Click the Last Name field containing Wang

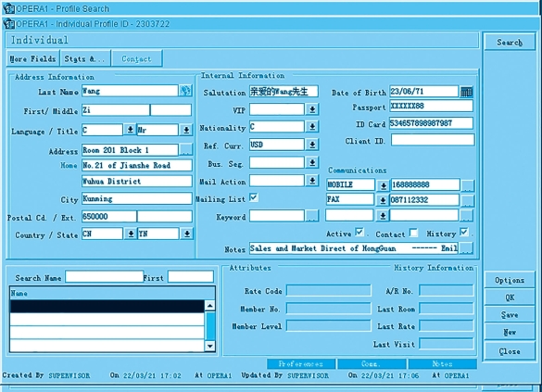pyautogui.click(x=130, y=91)
